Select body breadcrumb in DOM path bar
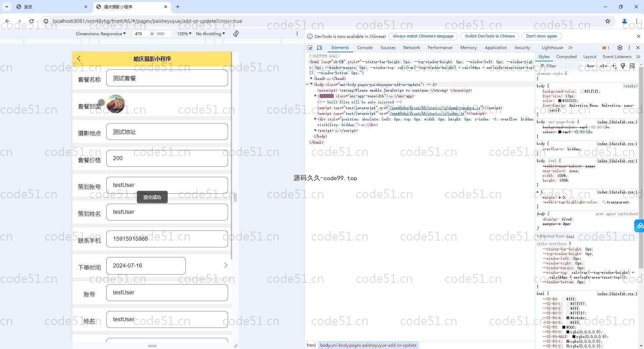 368,345
